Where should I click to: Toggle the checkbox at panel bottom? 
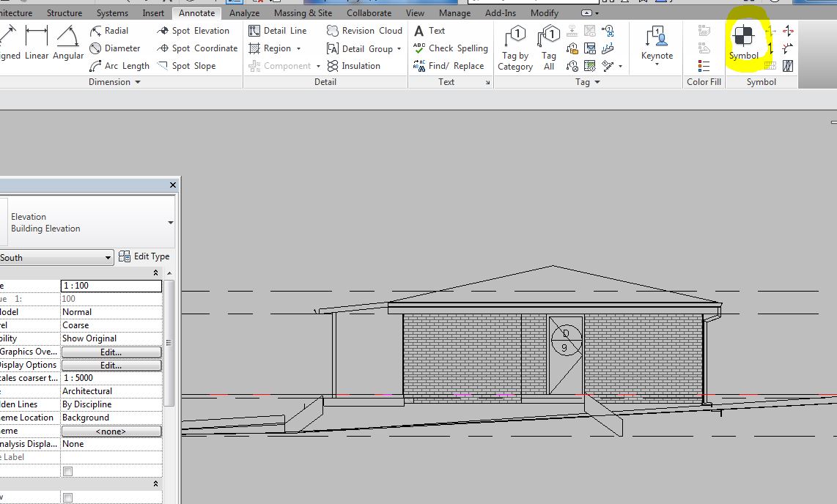(x=67, y=497)
